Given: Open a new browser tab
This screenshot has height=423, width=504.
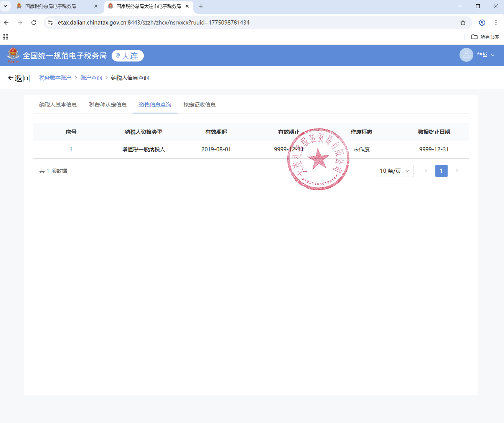Looking at the screenshot, I should [x=201, y=6].
